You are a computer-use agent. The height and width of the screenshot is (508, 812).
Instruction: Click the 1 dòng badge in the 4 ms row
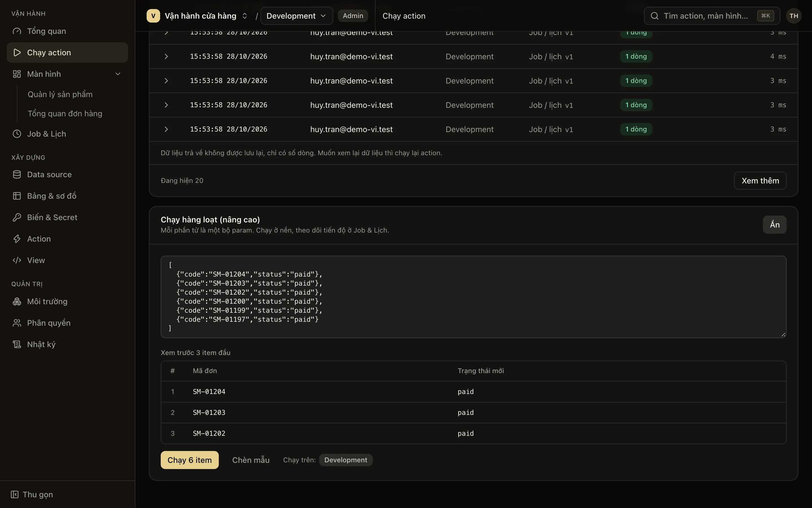pos(636,56)
